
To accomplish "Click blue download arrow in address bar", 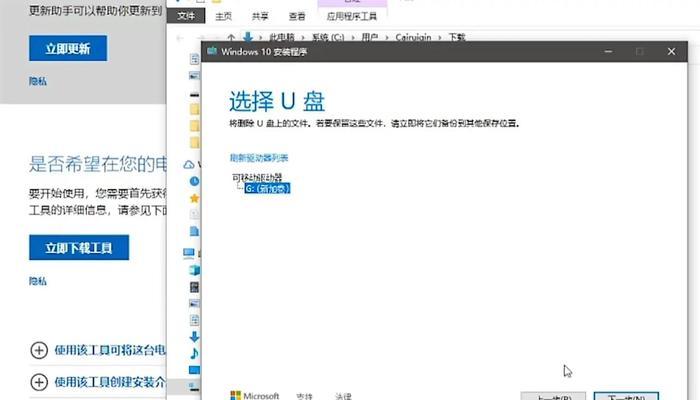I will [x=248, y=37].
